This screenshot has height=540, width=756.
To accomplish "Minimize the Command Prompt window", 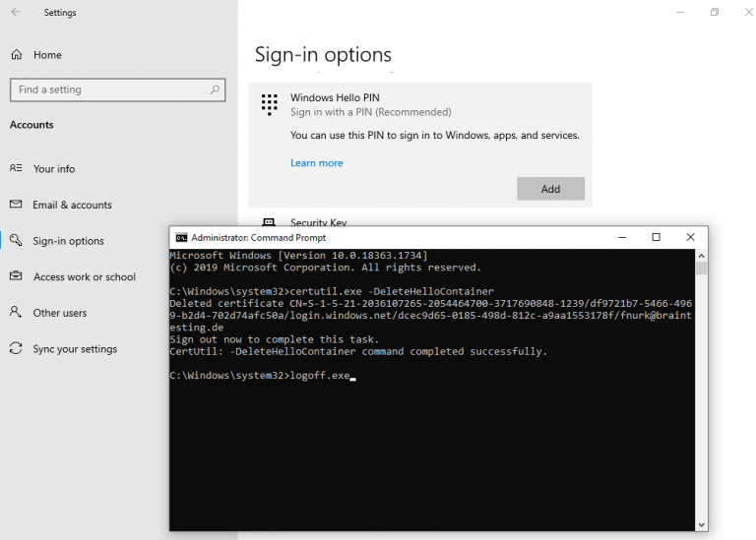I will (622, 237).
